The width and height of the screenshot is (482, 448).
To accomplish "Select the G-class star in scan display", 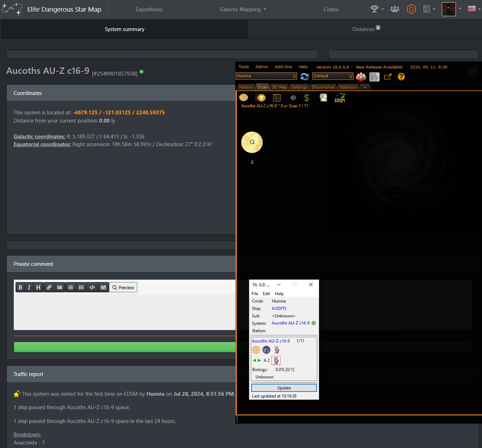I will (252, 142).
